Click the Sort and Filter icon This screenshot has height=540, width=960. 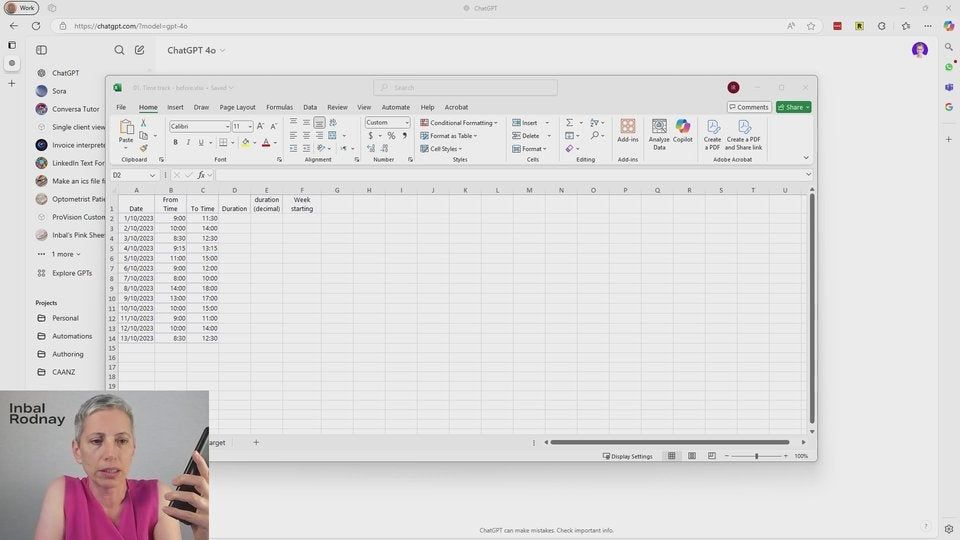(594, 123)
